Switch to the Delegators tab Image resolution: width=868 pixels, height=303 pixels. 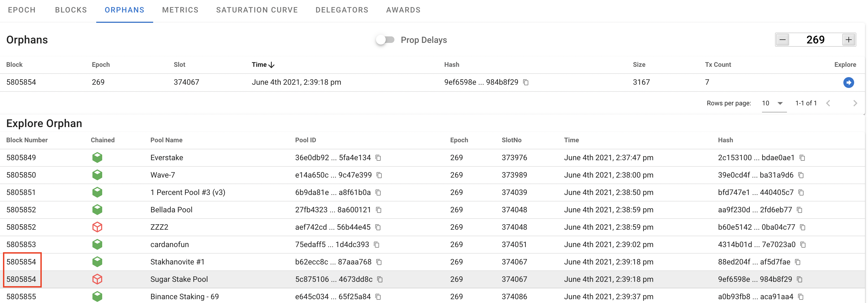pos(342,10)
